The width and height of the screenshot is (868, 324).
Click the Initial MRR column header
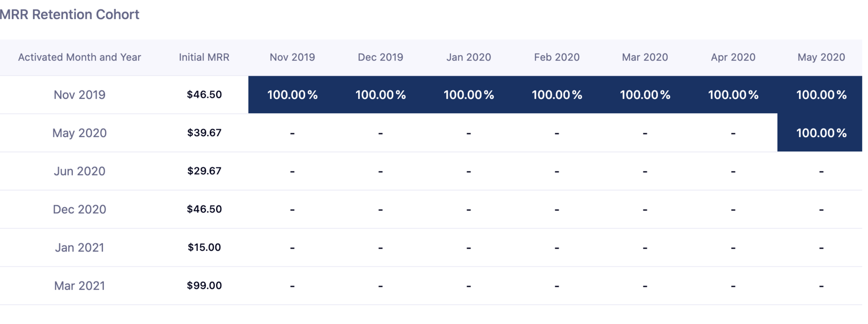pyautogui.click(x=204, y=57)
